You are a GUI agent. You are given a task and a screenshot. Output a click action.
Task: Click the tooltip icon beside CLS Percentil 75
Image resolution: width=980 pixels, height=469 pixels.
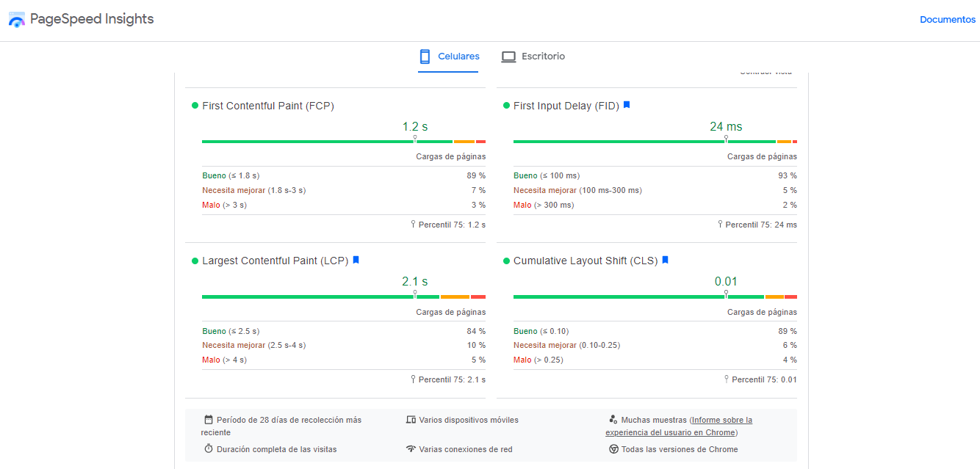(x=727, y=379)
